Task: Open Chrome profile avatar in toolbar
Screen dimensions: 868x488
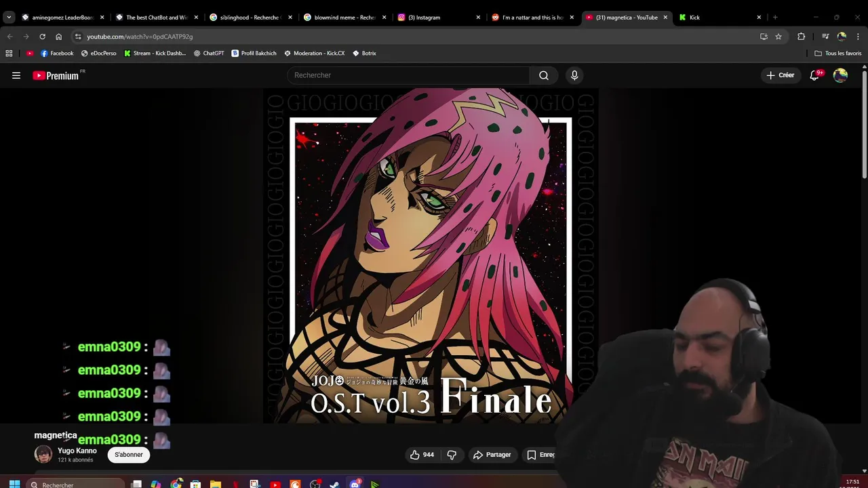Action: (x=842, y=37)
